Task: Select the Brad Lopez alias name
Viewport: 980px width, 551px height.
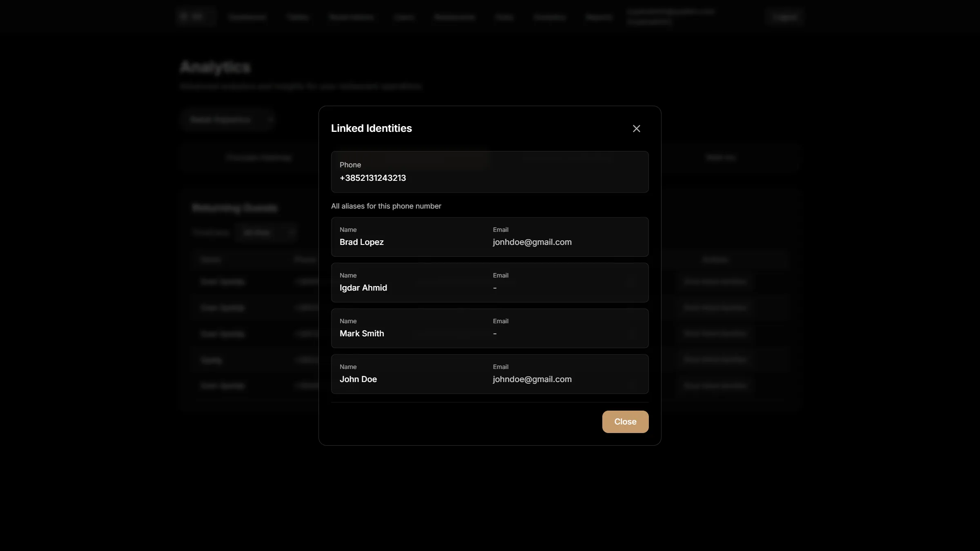Action: click(x=361, y=242)
